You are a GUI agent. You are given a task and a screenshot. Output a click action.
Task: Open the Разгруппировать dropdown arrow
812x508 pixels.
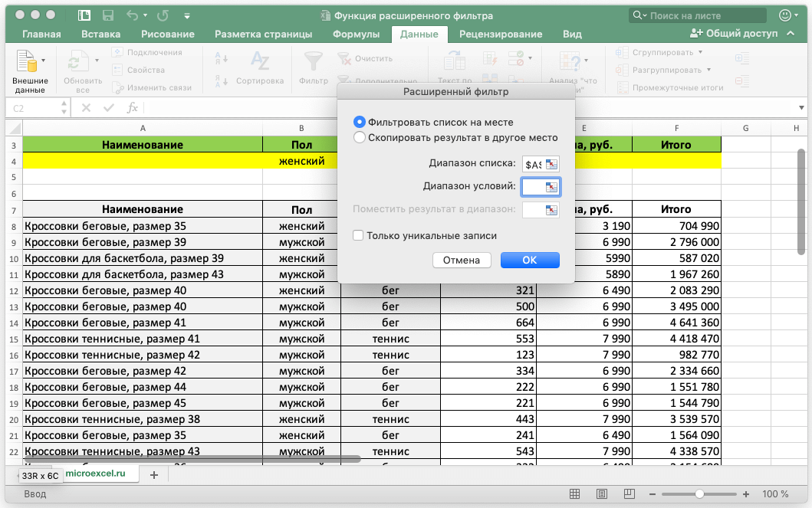[x=708, y=70]
